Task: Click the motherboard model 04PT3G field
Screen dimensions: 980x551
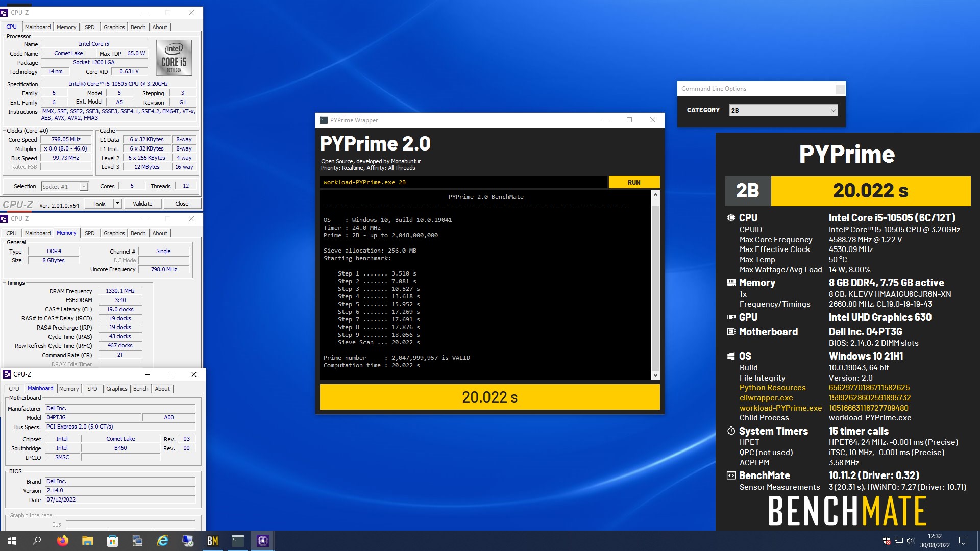Action: (93, 417)
